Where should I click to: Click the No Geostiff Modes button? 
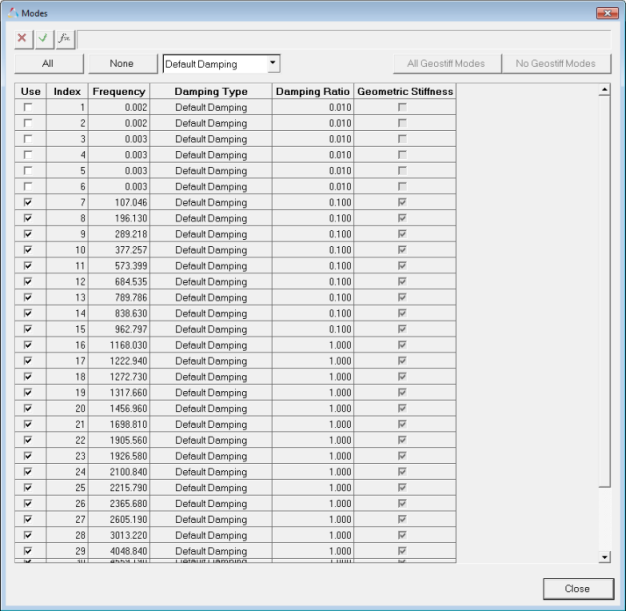(x=556, y=63)
